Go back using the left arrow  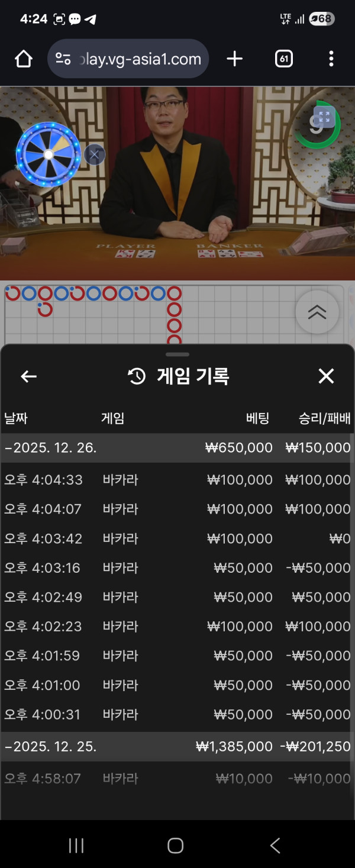pos(28,376)
